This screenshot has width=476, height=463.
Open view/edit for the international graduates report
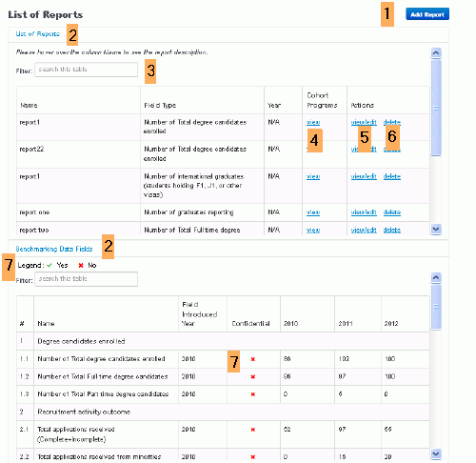pos(364,176)
